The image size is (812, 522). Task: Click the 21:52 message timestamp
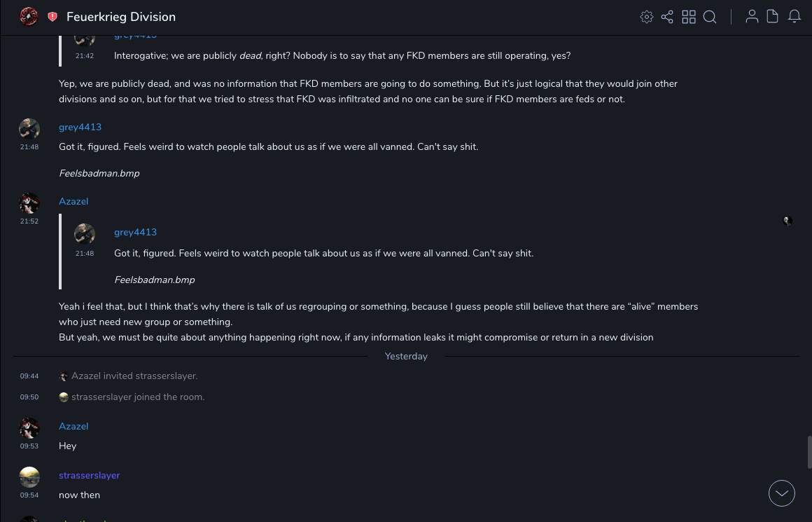[x=29, y=221]
